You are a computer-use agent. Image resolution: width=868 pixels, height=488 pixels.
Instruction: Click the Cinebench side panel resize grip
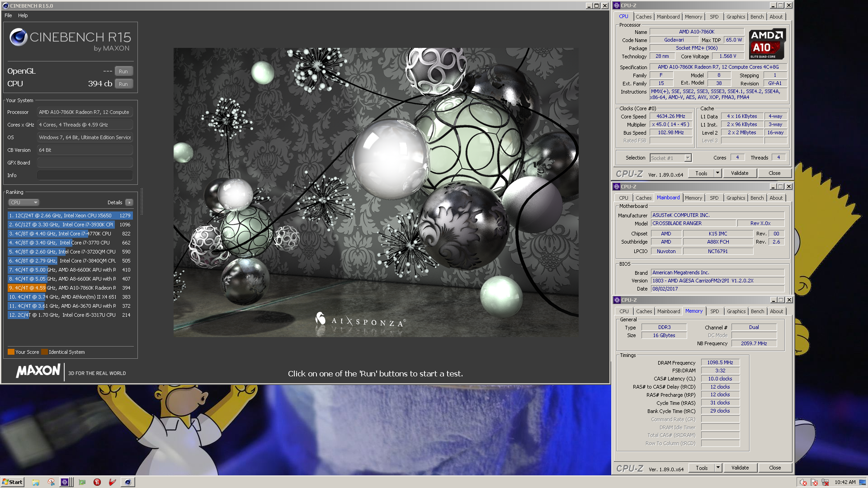[142, 202]
